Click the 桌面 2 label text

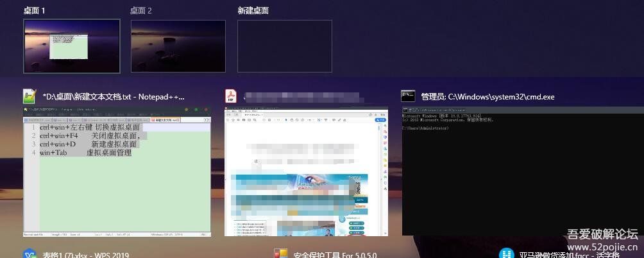point(141,11)
